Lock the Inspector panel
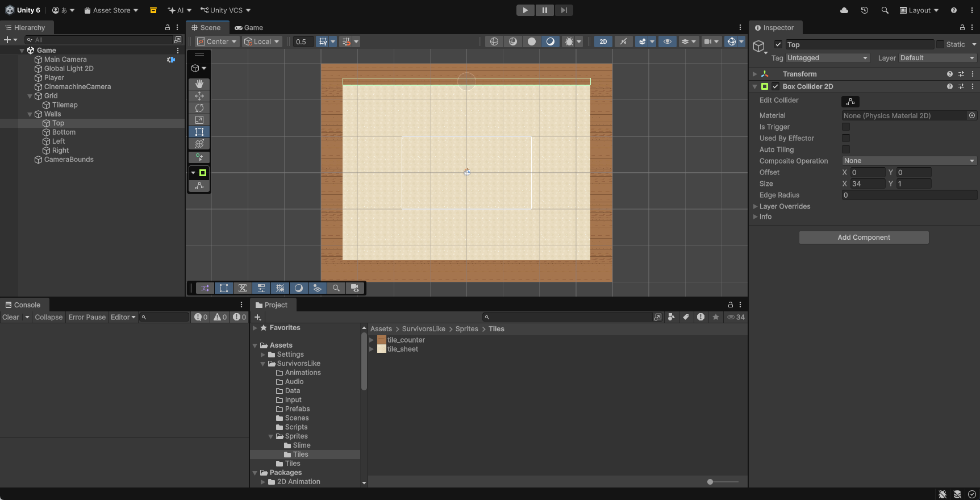The height and width of the screenshot is (500, 980). [x=962, y=27]
